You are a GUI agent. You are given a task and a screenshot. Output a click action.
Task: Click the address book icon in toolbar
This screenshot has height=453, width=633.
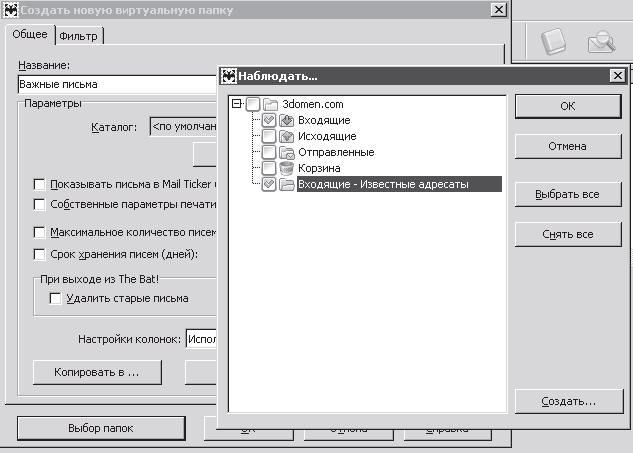pyautogui.click(x=553, y=42)
